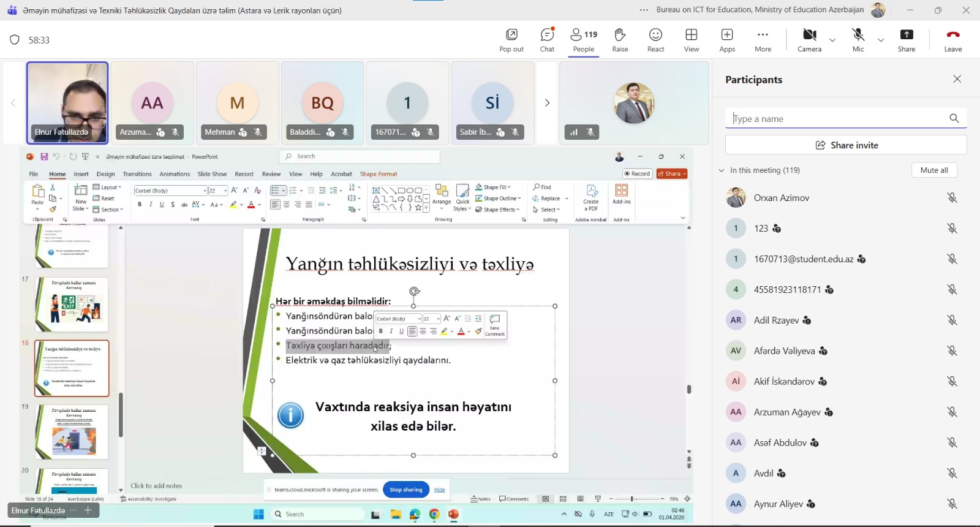Expand camera options dropdown arrow
Viewport: 980px width, 527px height.
(832, 40)
